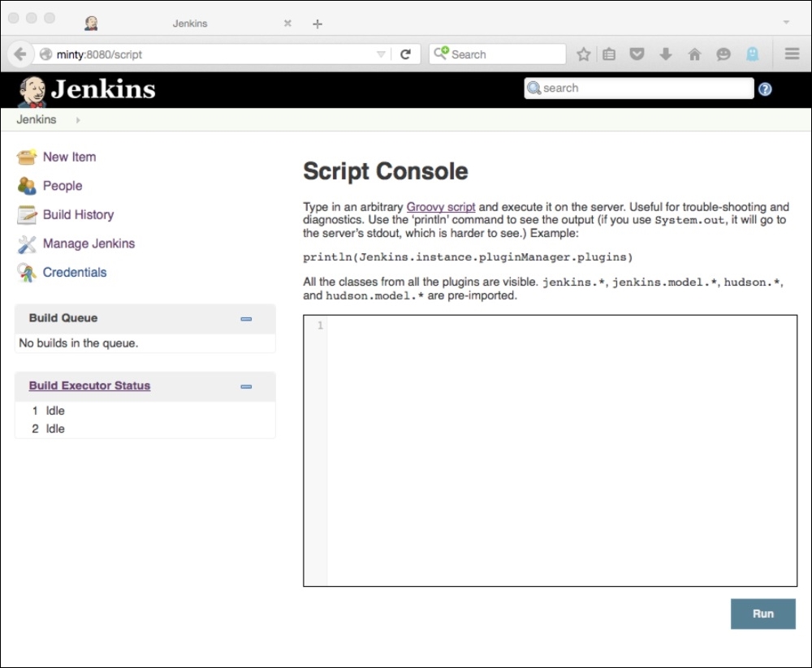Click the Script Console heading
Screen dimensions: 812x668
click(x=385, y=171)
